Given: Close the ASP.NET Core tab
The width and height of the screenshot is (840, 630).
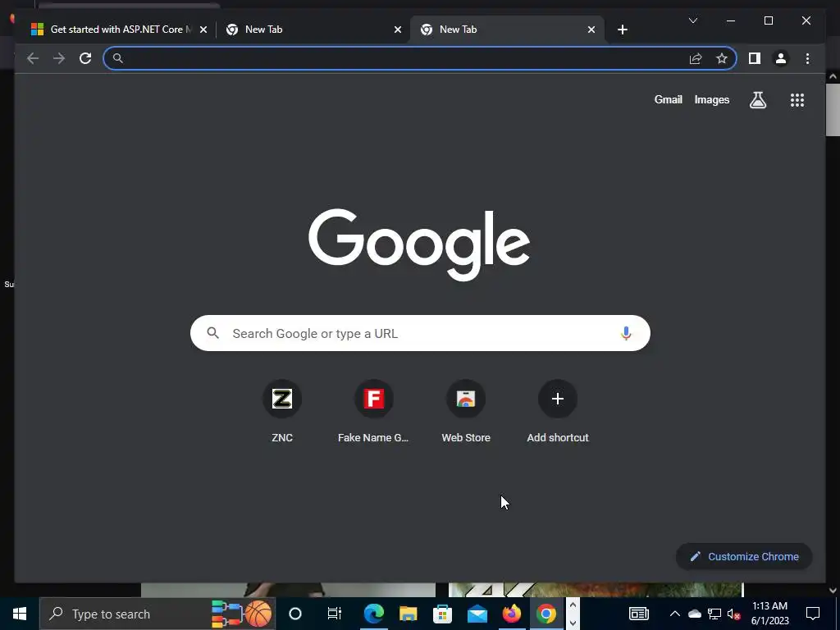Looking at the screenshot, I should (203, 30).
